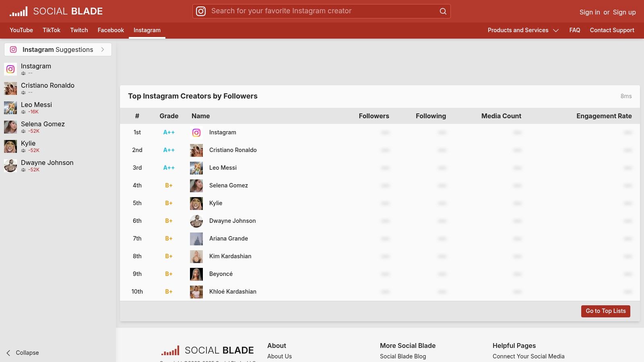Screen dimensions: 644x362
Task: Click the Sign up link
Action: (x=624, y=12)
